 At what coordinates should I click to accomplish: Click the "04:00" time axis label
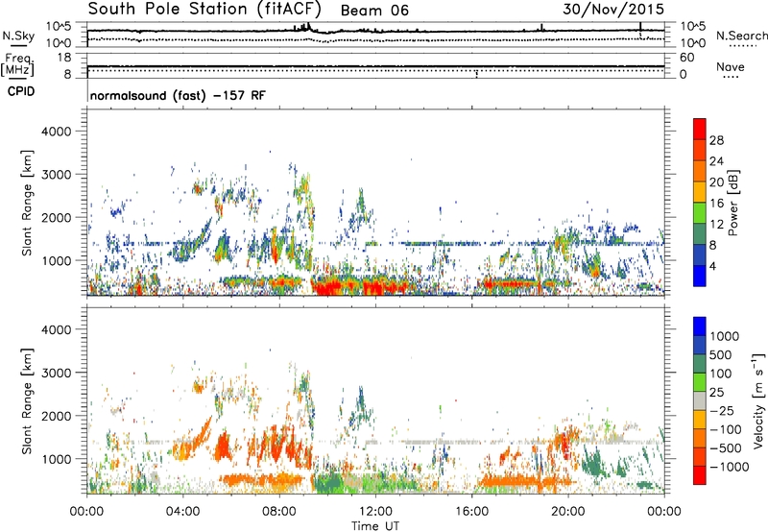tap(182, 512)
